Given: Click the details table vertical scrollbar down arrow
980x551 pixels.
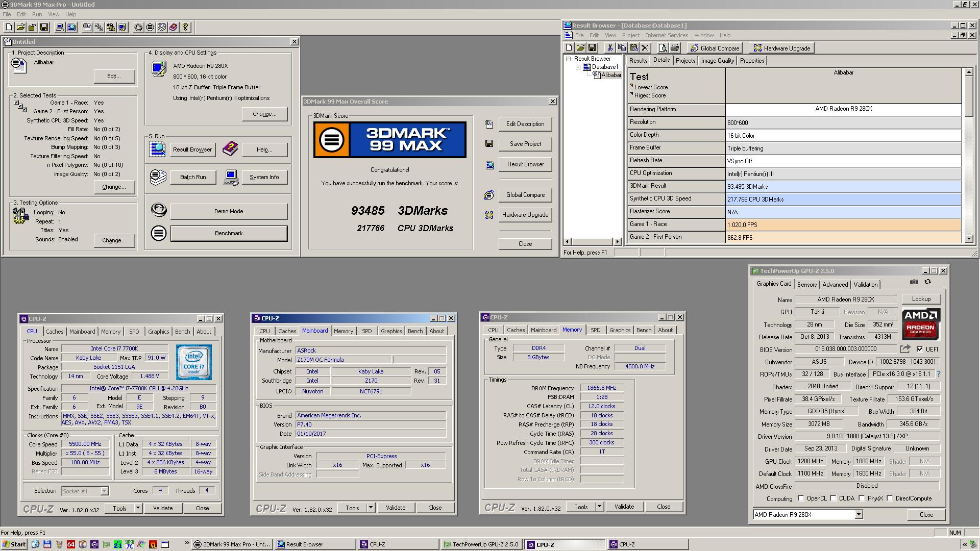Looking at the screenshot, I should point(969,238).
